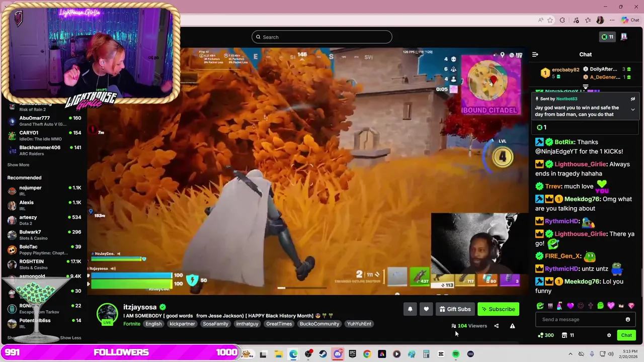Click the 300 channel points icon
The image size is (644, 362).
(x=545, y=335)
